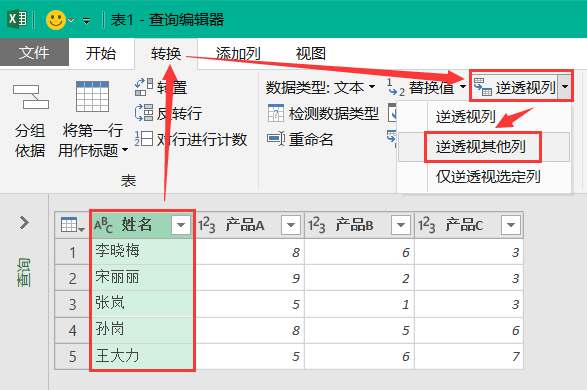Switch to the 转换 tab
587x390 pixels.
coord(166,54)
